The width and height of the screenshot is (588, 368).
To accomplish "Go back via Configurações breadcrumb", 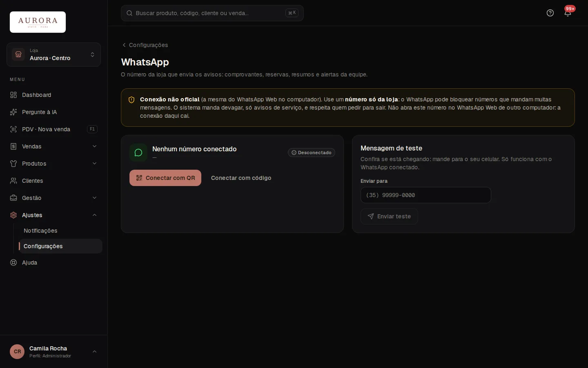I will click(x=145, y=45).
